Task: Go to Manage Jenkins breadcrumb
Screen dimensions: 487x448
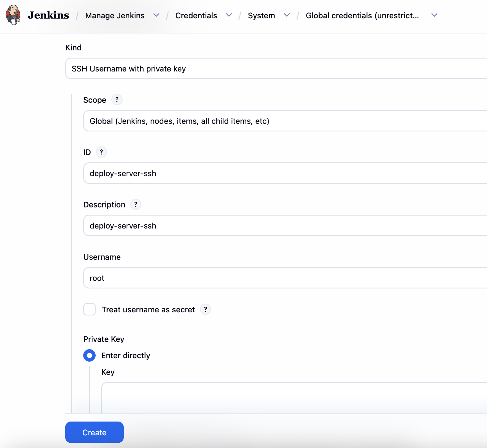Action: [x=115, y=15]
